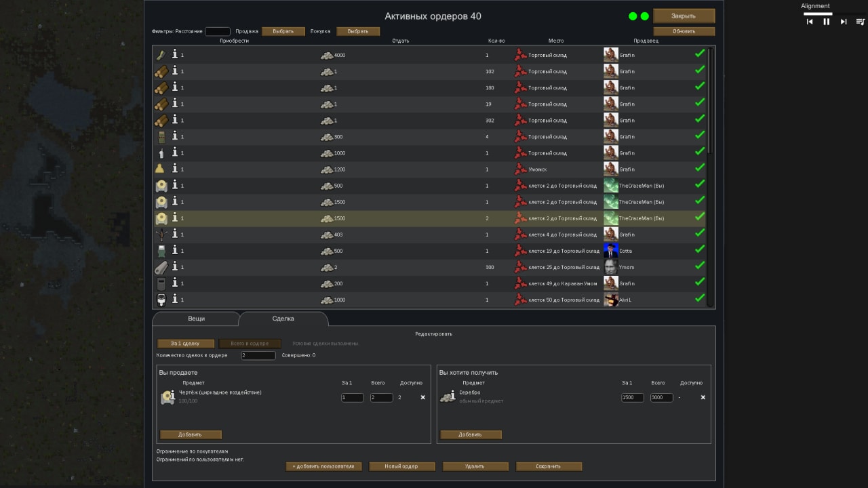Click 'клеток 50 до Торговый склад' text

(564, 300)
